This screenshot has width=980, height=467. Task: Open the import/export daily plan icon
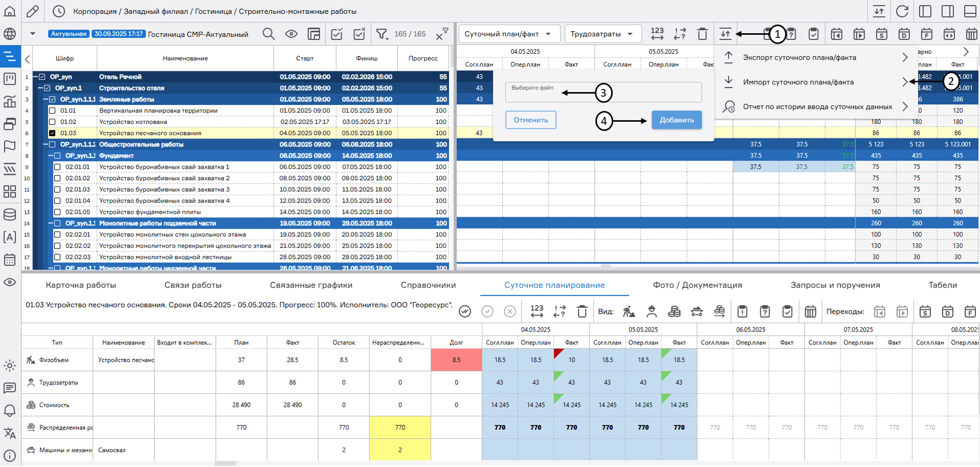725,34
